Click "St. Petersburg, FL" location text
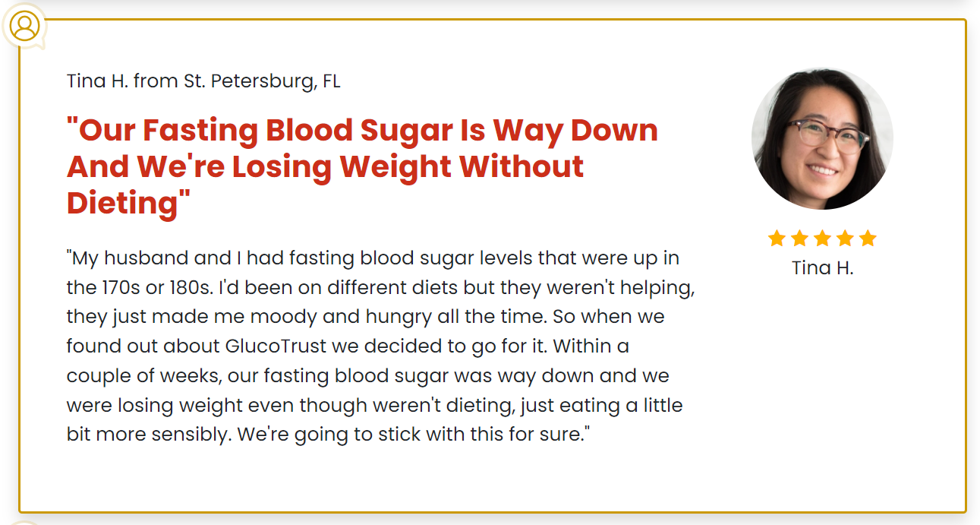 262,81
